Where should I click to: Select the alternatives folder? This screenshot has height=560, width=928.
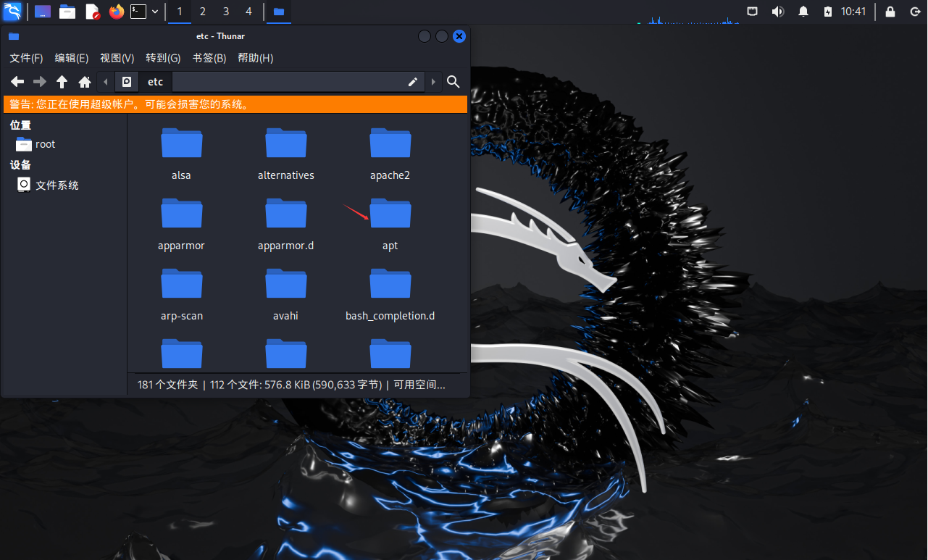click(x=286, y=154)
